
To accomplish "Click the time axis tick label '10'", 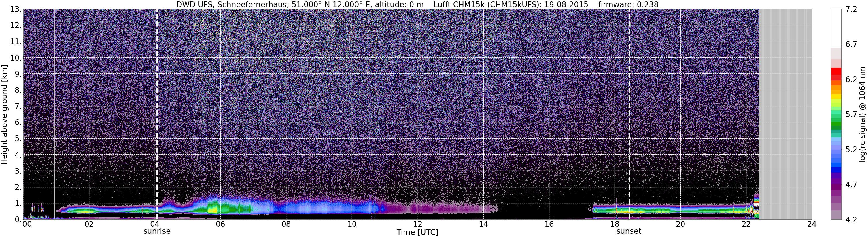I will point(351,224).
